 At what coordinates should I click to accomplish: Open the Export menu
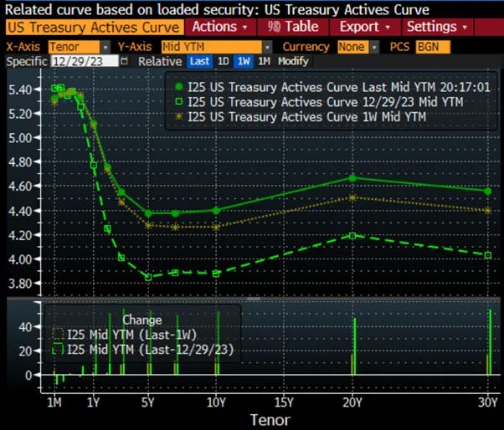pos(365,27)
